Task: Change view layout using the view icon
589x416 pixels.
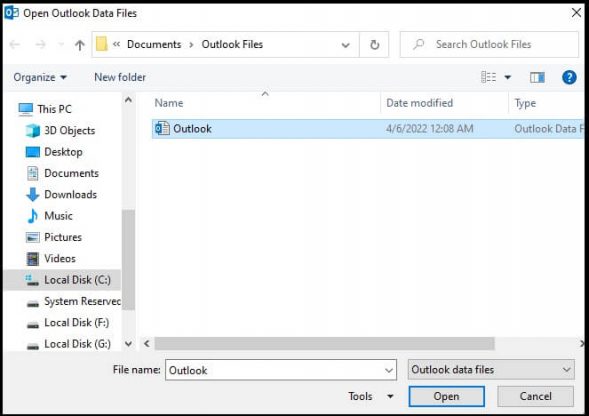Action: [488, 77]
